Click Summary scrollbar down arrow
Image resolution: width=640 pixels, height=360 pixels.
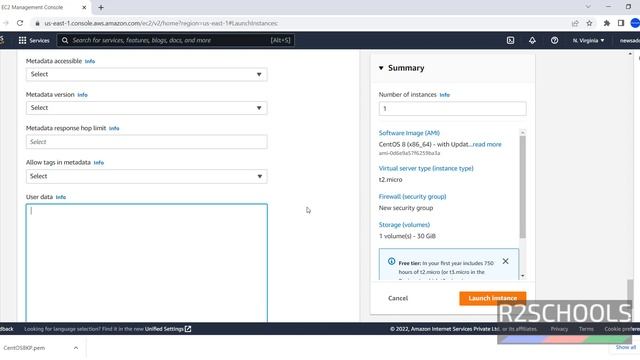pyautogui.click(x=523, y=276)
